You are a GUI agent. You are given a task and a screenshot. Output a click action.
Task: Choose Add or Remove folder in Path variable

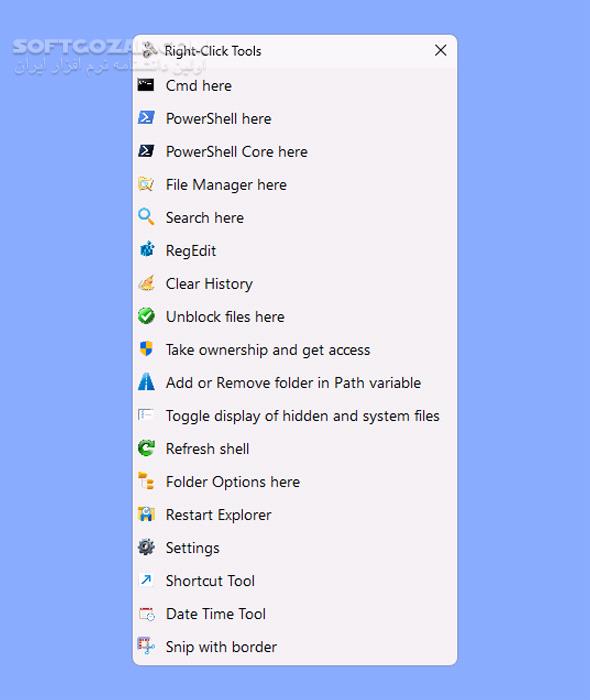tap(295, 383)
